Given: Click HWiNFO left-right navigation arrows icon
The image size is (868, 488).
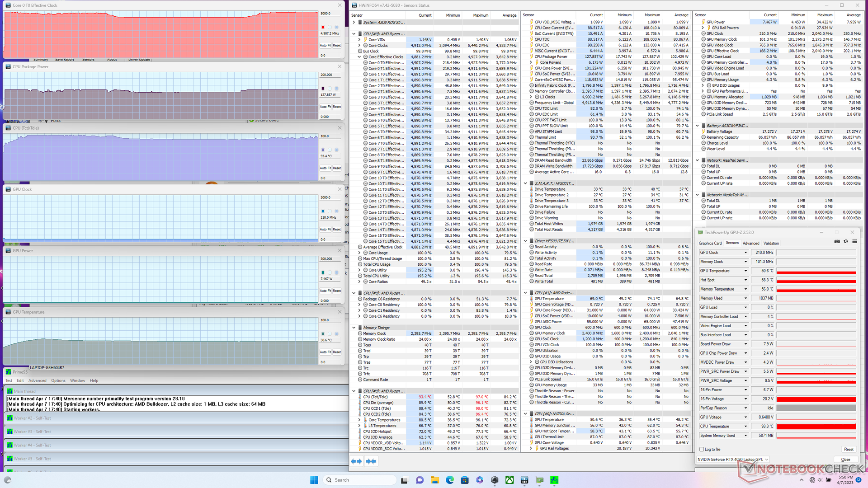Looking at the screenshot, I should point(356,461).
